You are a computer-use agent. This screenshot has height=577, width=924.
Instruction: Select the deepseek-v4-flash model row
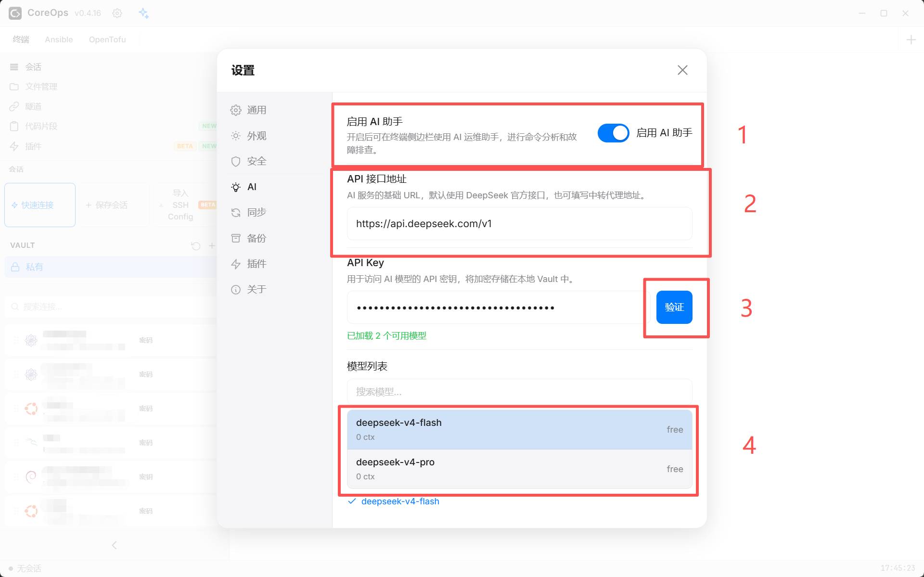519,429
